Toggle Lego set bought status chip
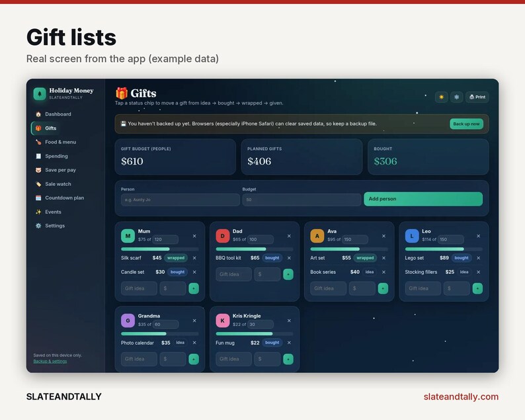The image size is (525, 420). click(x=462, y=258)
